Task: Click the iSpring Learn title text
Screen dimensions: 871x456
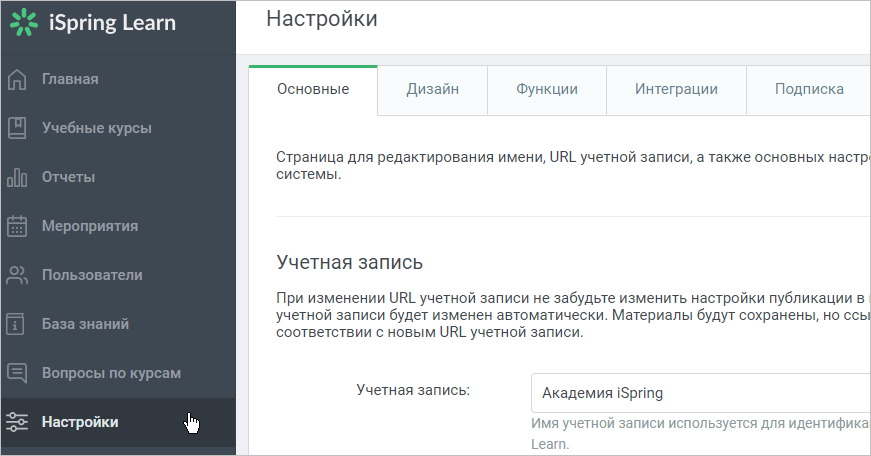Action: [x=112, y=23]
